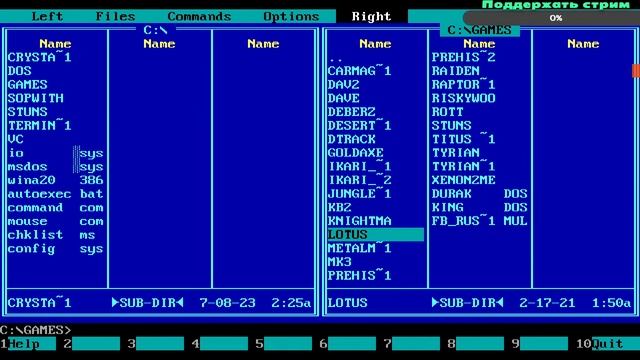The height and width of the screenshot is (360, 640).
Task: Click the 1 Help function key
Action: [28, 344]
